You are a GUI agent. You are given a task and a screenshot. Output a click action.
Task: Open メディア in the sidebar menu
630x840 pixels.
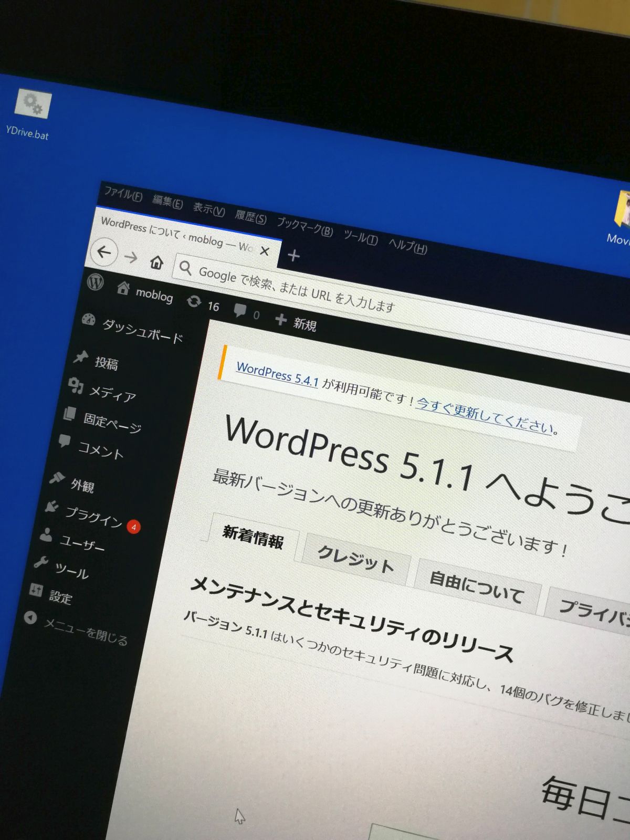point(112,393)
